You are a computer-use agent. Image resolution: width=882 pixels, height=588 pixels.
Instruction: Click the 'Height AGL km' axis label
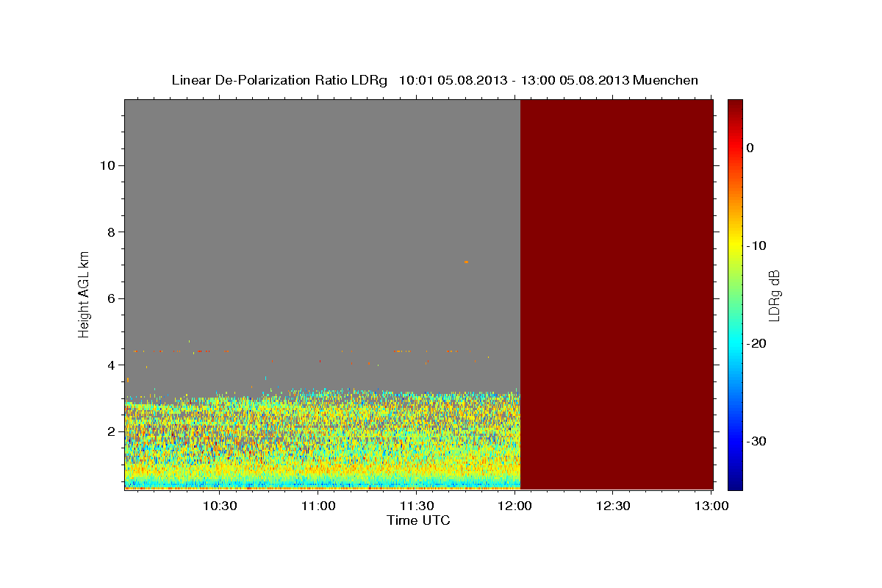pos(84,294)
